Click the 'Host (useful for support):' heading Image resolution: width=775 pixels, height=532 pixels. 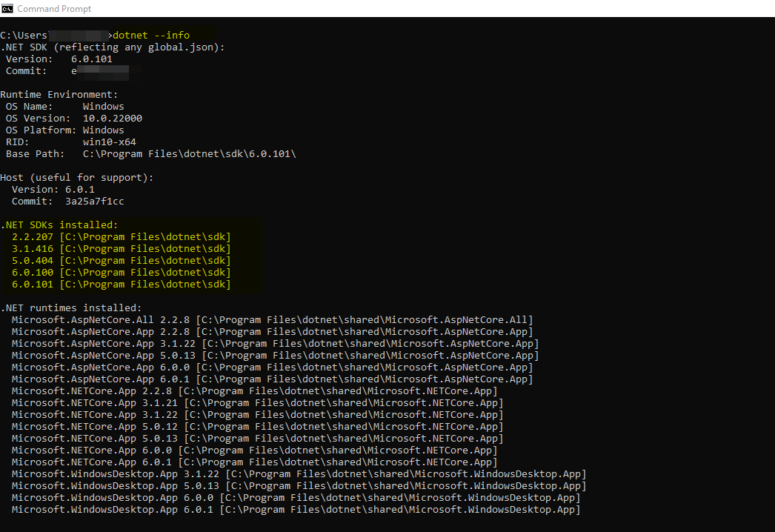pos(77,178)
